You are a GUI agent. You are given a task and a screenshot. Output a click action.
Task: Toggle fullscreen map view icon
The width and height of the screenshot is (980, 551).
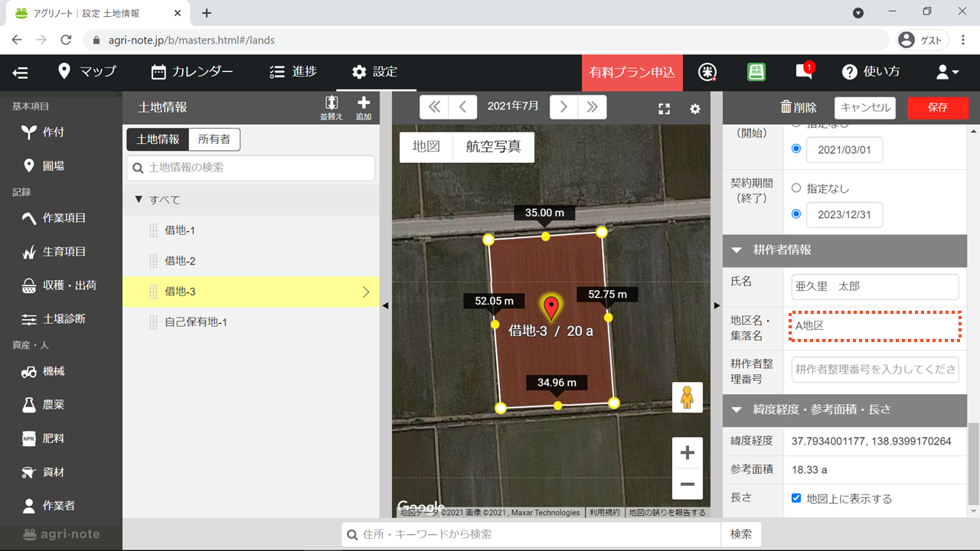(x=665, y=109)
